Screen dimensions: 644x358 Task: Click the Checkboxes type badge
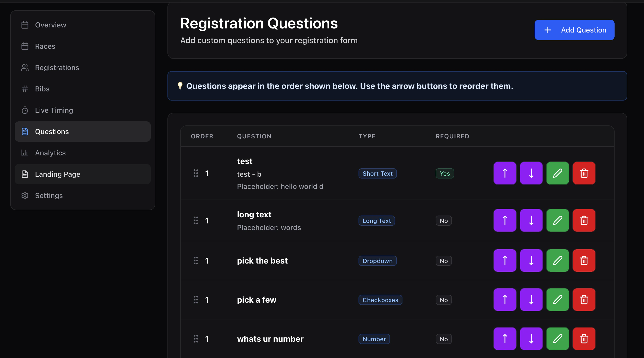380,300
